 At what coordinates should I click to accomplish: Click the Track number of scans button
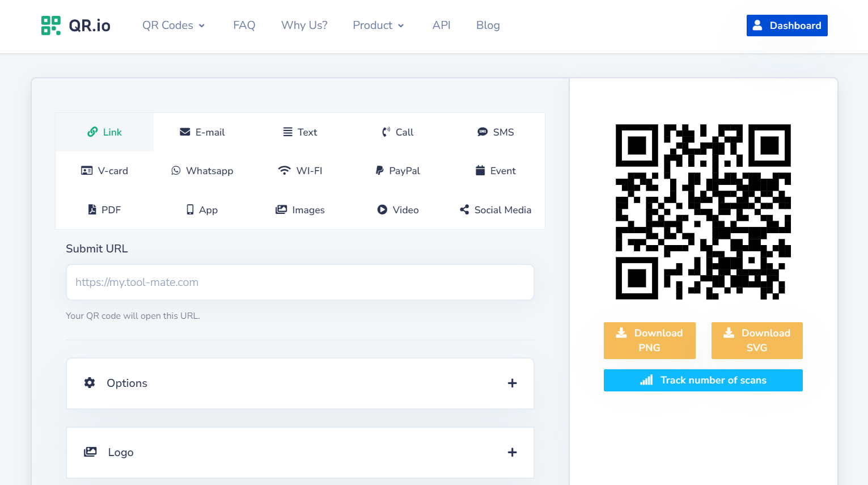(x=703, y=380)
